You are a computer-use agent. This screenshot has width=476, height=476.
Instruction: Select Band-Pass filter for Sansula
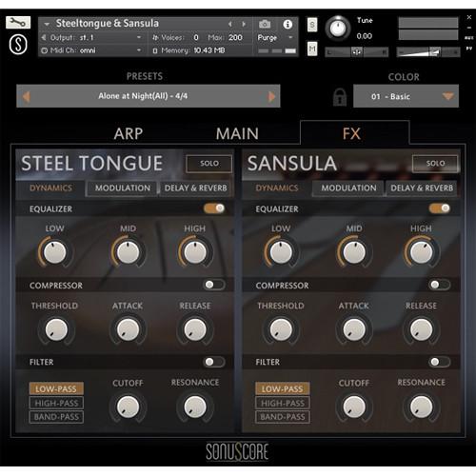click(283, 417)
